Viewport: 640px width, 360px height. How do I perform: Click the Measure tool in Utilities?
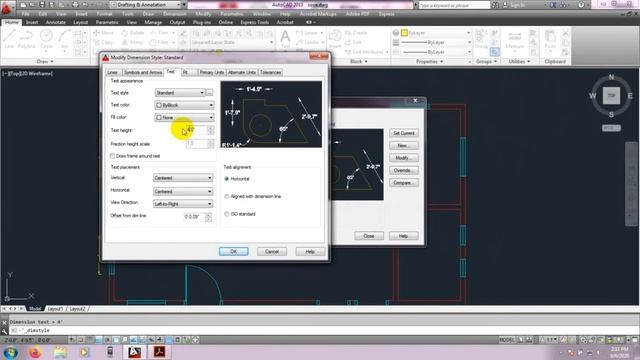[515, 39]
